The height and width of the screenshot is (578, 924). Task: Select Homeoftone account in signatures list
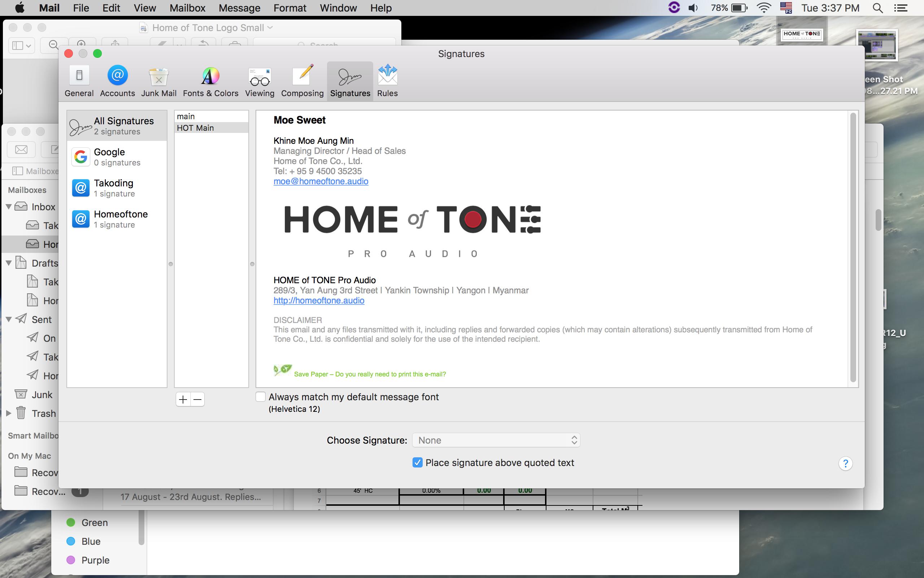point(117,219)
